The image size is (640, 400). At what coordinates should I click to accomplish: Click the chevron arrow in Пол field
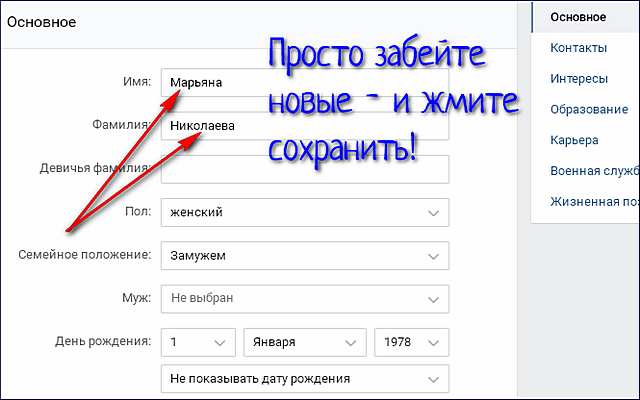[x=433, y=213]
